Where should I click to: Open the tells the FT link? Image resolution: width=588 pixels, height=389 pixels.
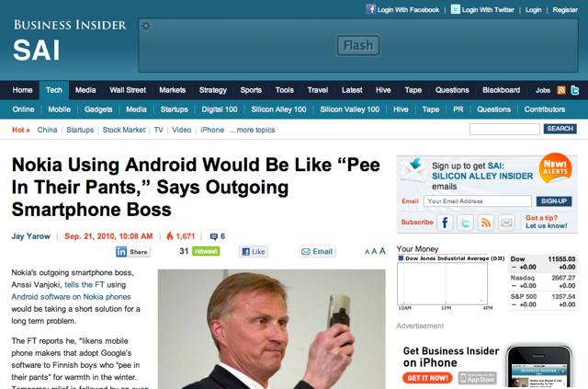[85, 284]
